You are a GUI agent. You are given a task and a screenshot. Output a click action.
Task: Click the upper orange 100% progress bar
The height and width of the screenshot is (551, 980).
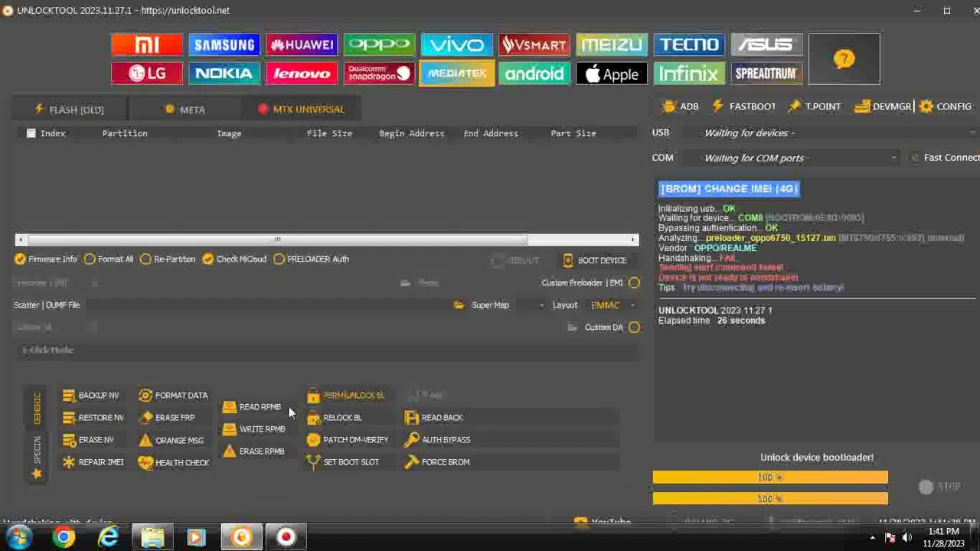click(770, 478)
